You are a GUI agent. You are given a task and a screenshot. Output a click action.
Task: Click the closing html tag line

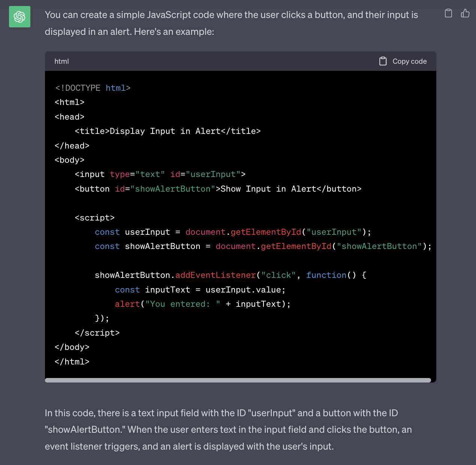coord(72,362)
